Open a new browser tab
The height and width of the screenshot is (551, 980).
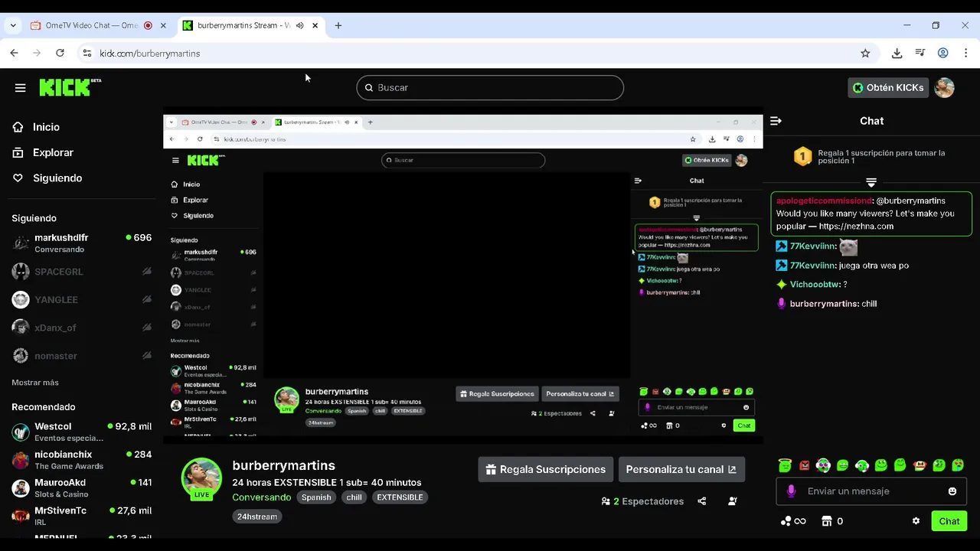tap(338, 25)
